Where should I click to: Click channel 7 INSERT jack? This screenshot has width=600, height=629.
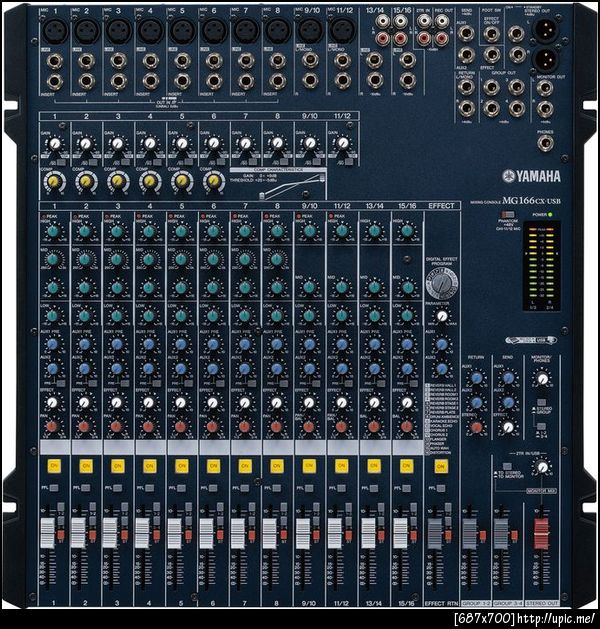click(245, 81)
